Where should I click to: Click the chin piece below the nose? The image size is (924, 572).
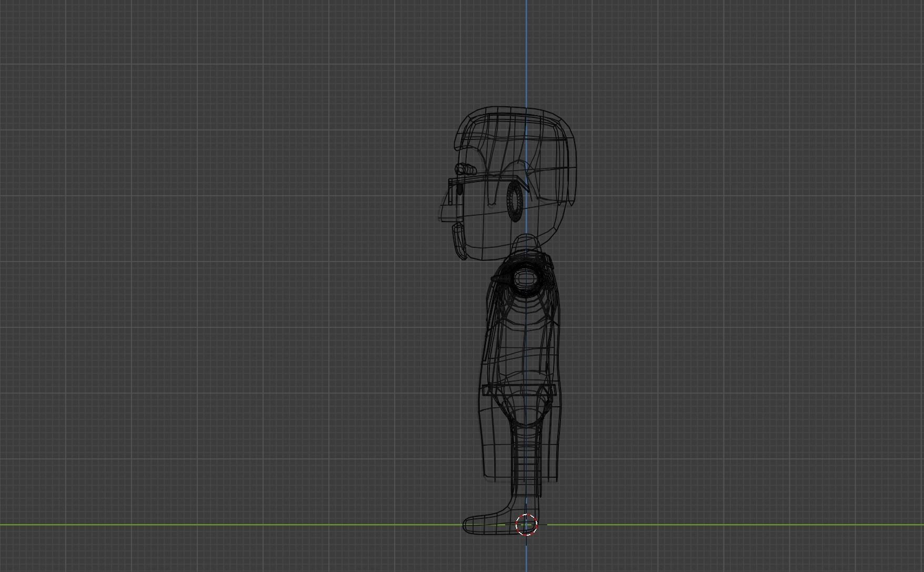[459, 240]
